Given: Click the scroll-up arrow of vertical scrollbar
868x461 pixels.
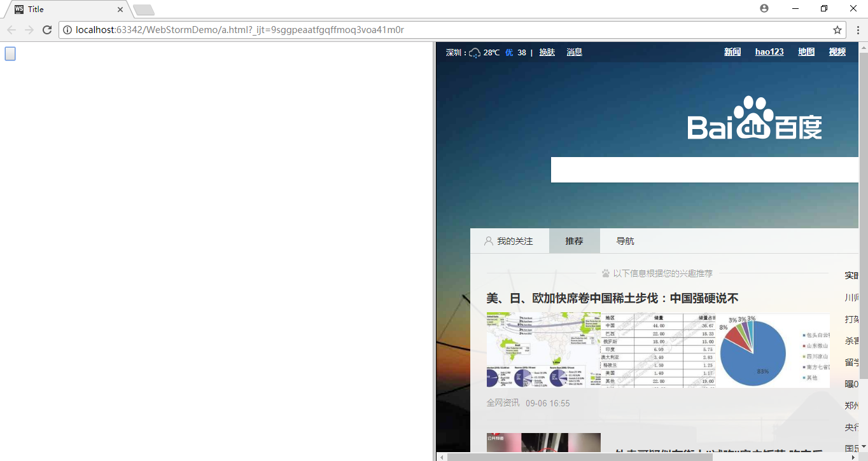Looking at the screenshot, I should (864, 47).
